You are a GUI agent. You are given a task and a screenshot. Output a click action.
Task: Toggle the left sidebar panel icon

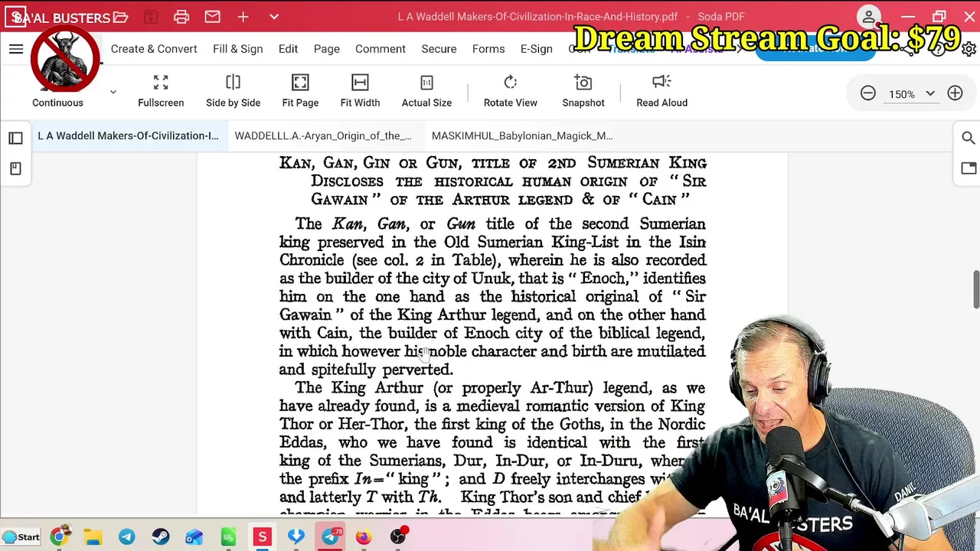tap(15, 139)
